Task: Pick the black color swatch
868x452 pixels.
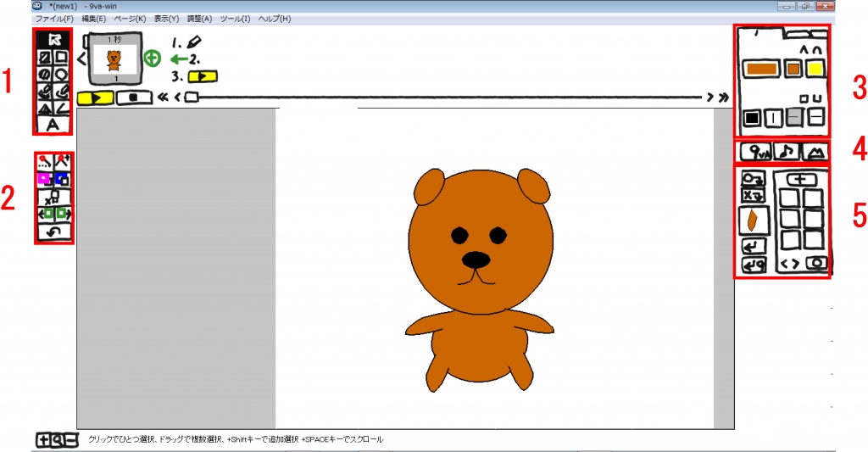Action: [751, 118]
